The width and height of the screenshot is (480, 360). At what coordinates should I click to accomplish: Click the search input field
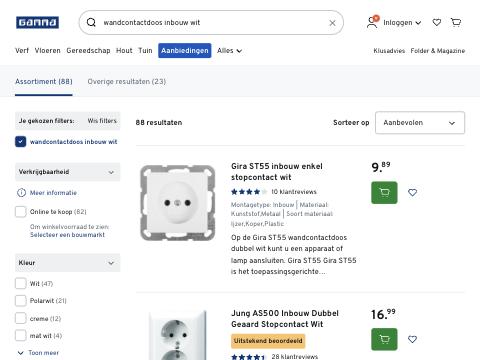tap(212, 22)
